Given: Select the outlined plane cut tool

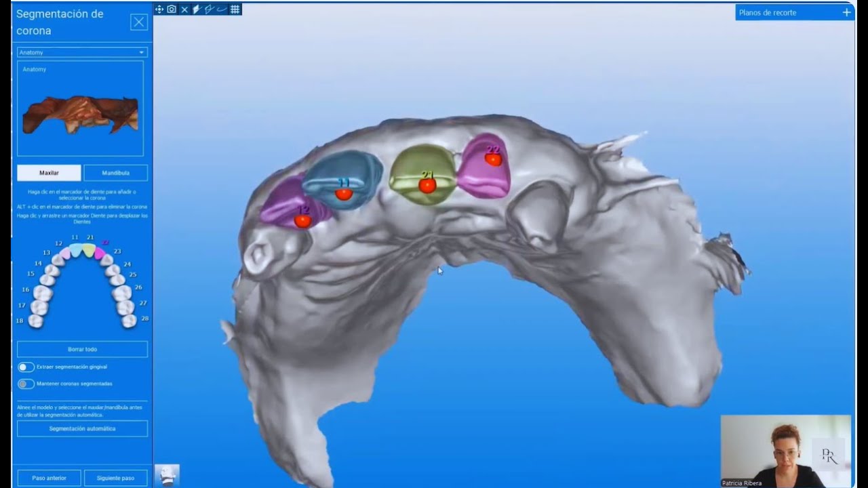Looking at the screenshot, I should pos(209,9).
